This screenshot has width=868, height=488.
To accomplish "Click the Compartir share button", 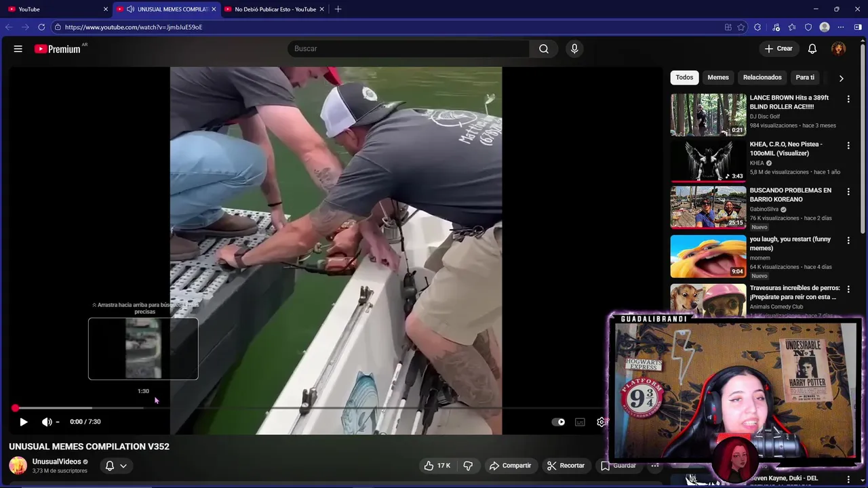I will pos(511,466).
